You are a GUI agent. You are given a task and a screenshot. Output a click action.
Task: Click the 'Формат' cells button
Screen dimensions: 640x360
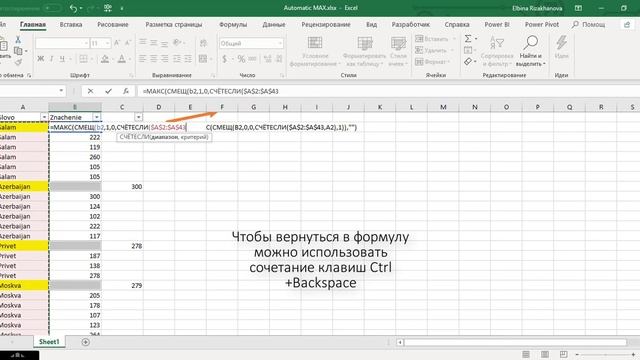pyautogui.click(x=433, y=62)
